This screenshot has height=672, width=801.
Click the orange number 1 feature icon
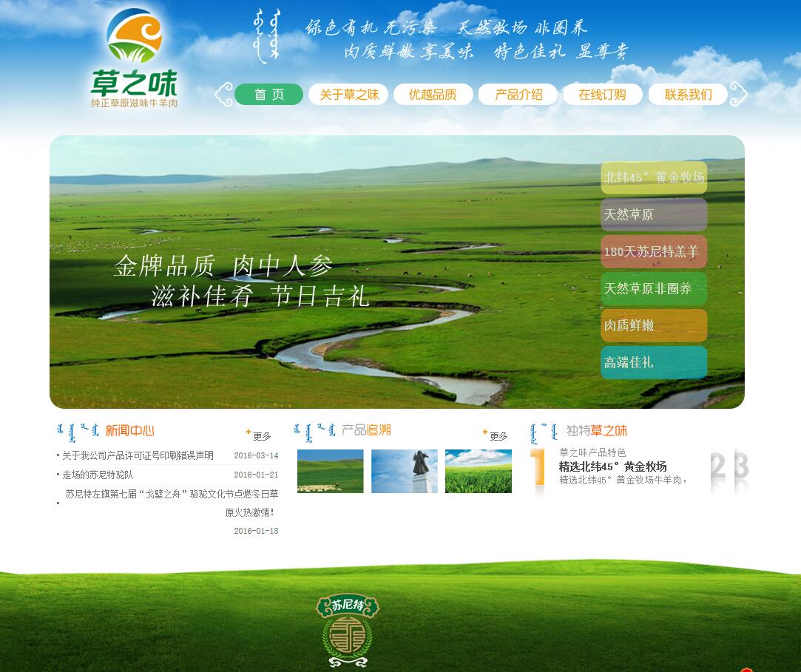pyautogui.click(x=538, y=469)
